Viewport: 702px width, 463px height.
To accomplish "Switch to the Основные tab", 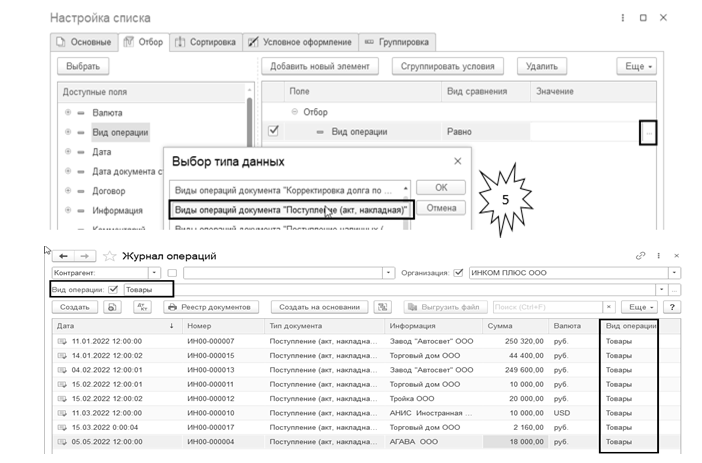I will 84,42.
